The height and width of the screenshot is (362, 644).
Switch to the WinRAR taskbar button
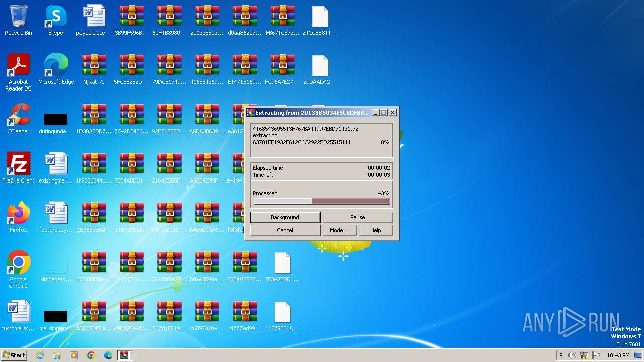124,355
